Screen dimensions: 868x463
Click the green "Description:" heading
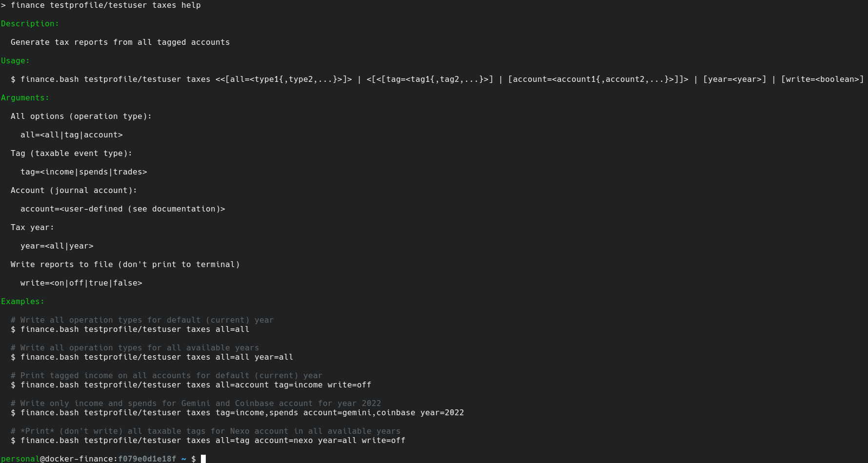(30, 24)
